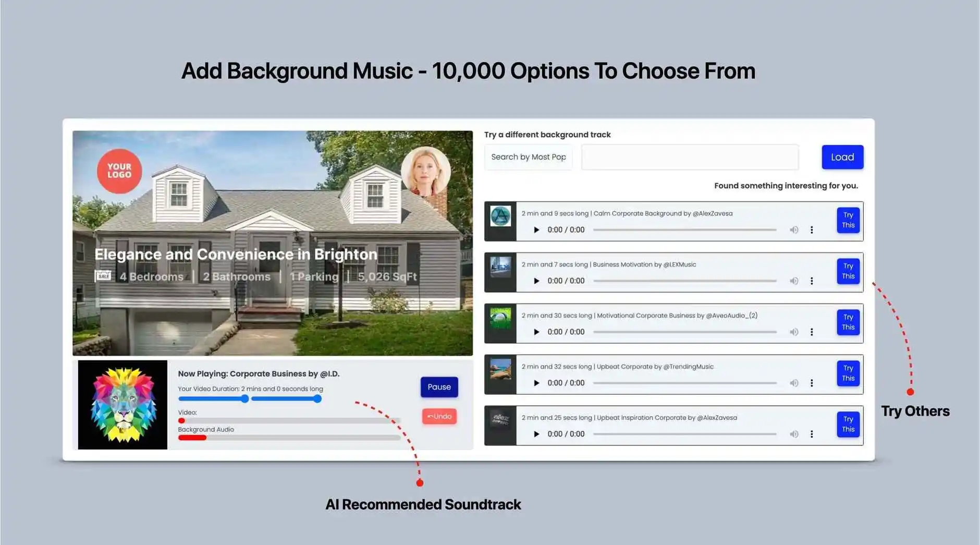Open the three-dot menu for Upbeat Corporate
The height and width of the screenshot is (545, 980).
coord(812,382)
